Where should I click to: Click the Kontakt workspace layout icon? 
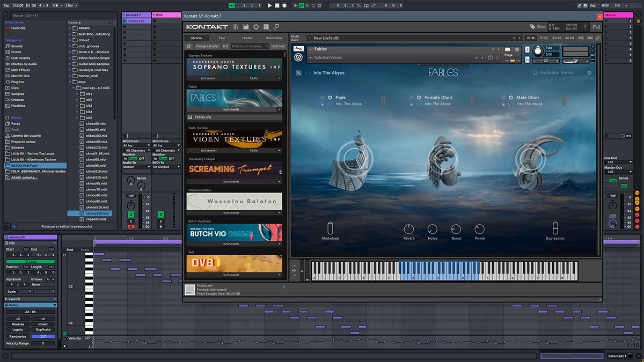(266, 27)
